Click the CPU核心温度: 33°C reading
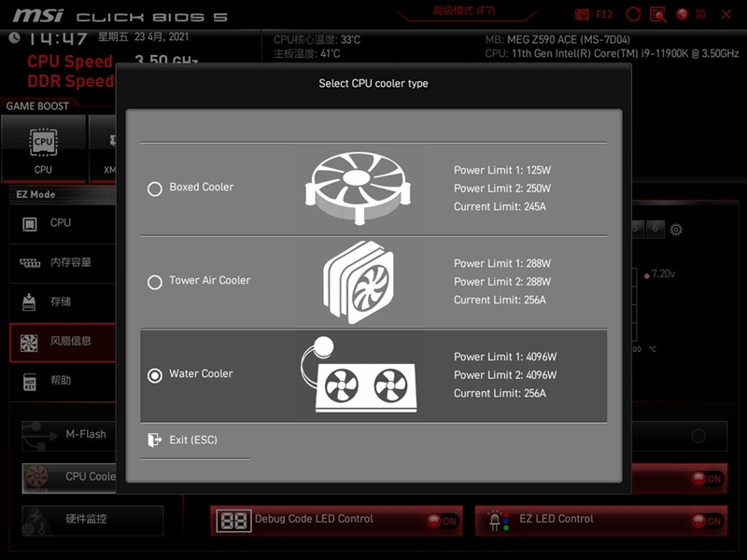 317,39
